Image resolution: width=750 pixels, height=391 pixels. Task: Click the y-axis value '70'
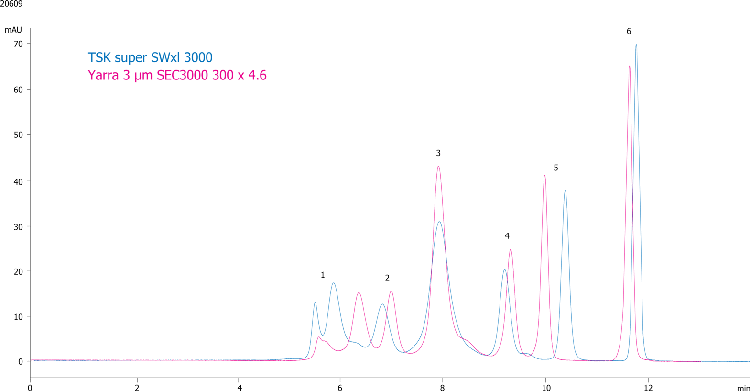18,44
